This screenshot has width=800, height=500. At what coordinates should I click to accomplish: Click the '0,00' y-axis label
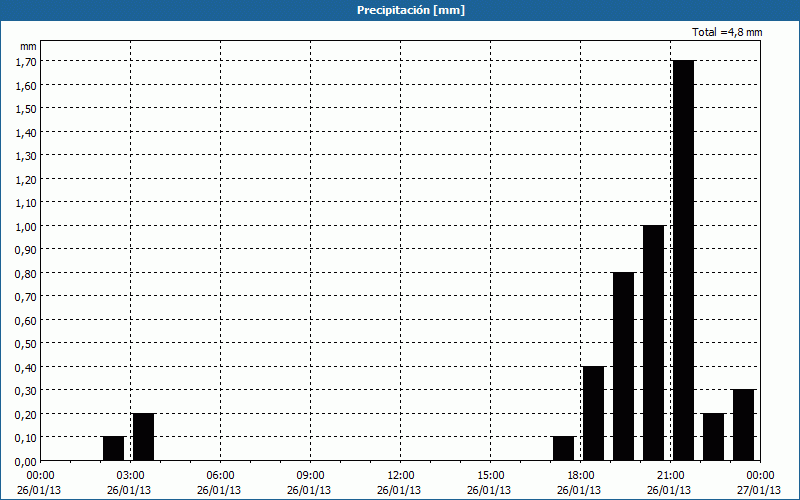tap(26, 462)
